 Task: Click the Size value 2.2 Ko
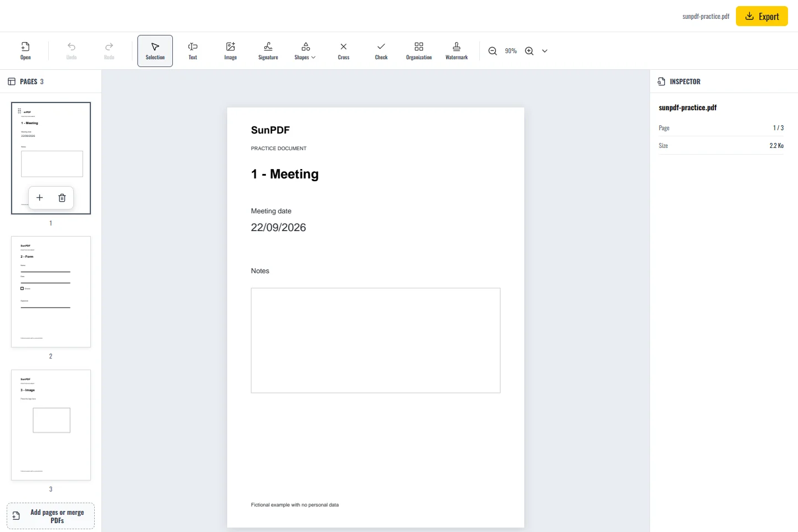click(776, 146)
